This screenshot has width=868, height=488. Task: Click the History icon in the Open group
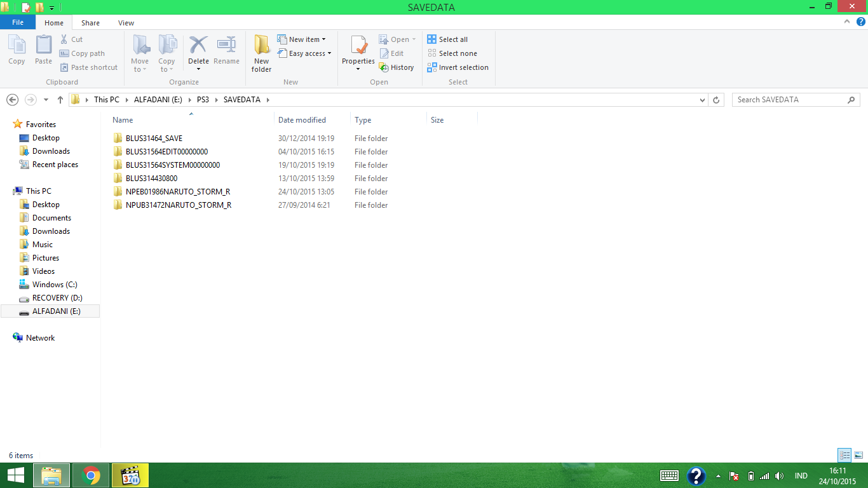click(397, 67)
